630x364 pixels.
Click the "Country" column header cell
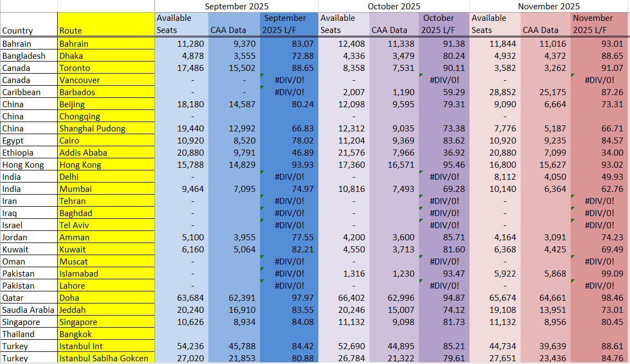pyautogui.click(x=29, y=25)
